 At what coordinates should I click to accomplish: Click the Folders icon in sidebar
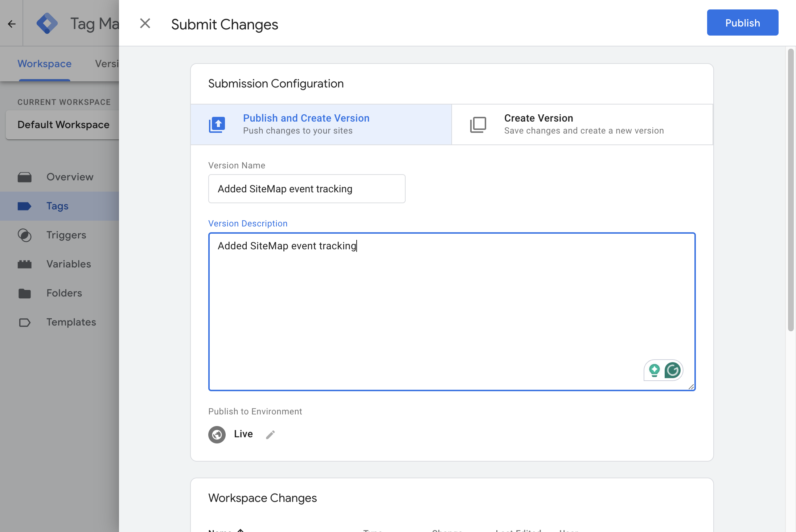25,293
